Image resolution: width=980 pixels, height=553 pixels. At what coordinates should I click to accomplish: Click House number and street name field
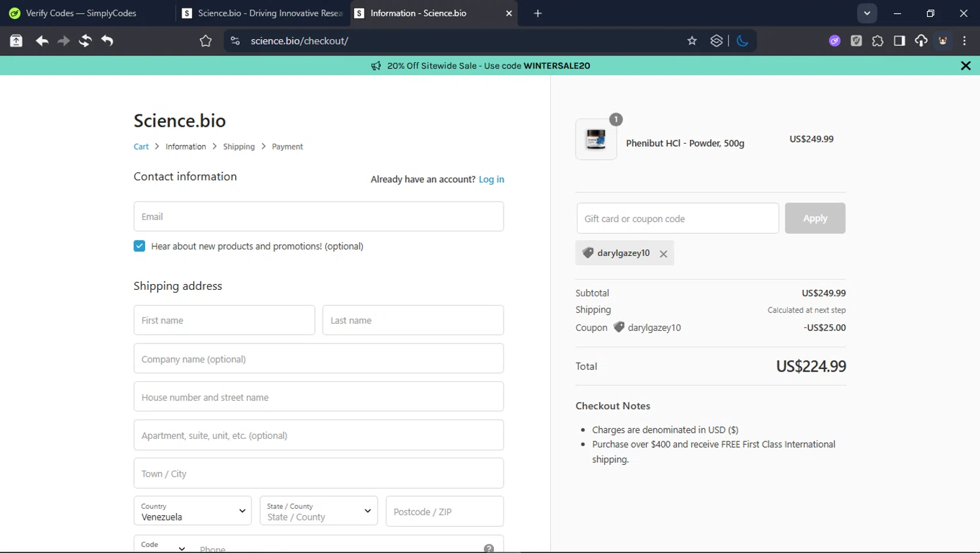tap(319, 397)
